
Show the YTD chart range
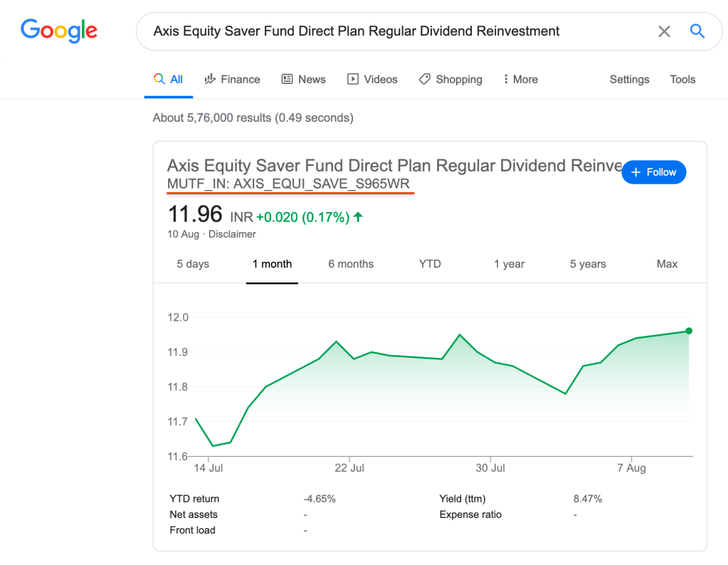(x=430, y=264)
